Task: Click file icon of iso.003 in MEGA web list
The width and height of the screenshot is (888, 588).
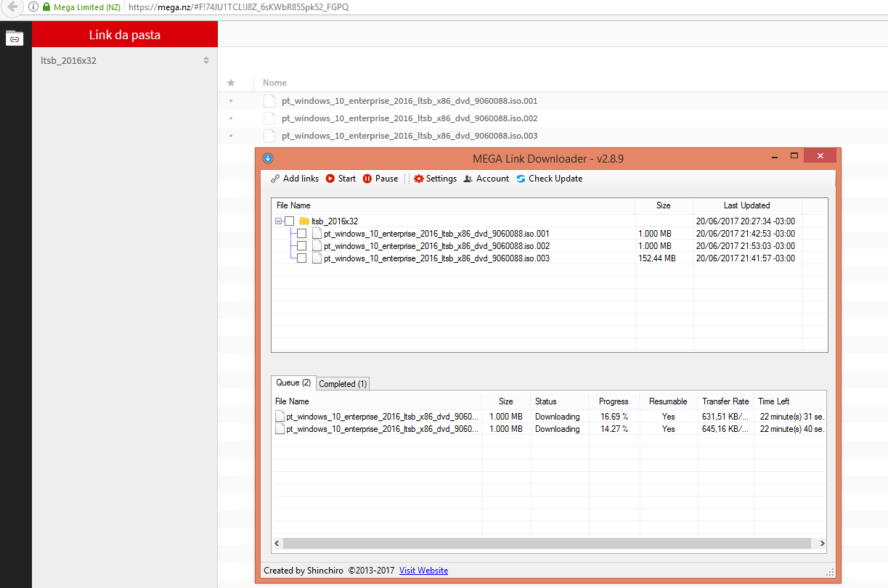Action: click(269, 136)
